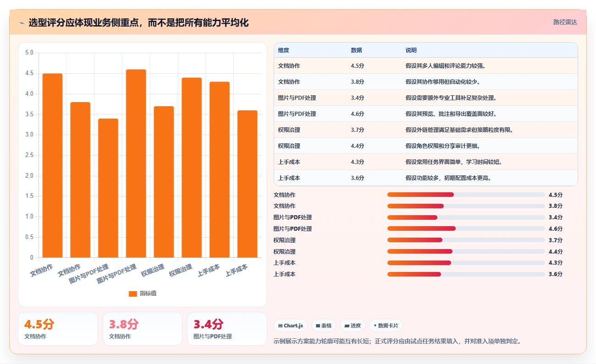Screen dimensions: 596x364
Task: Select the 假设其多人编辑和评论能力较强 cell
Action: click(x=490, y=66)
